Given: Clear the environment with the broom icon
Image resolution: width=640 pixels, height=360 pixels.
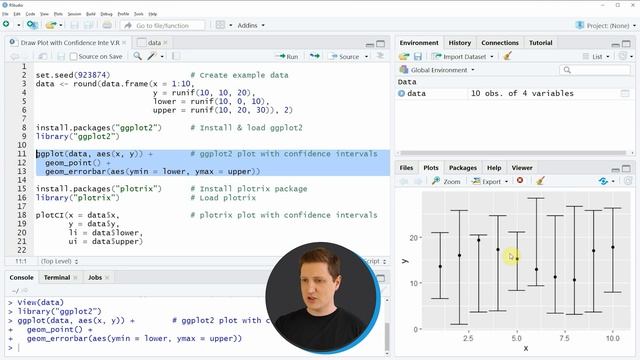Looking at the screenshot, I should 507,56.
